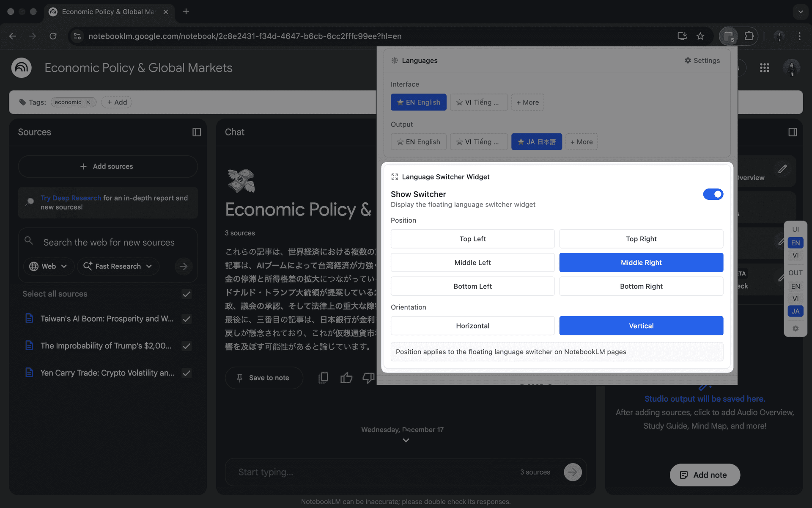This screenshot has height=508, width=812.
Task: Select JA in the floating switcher
Action: 795,311
